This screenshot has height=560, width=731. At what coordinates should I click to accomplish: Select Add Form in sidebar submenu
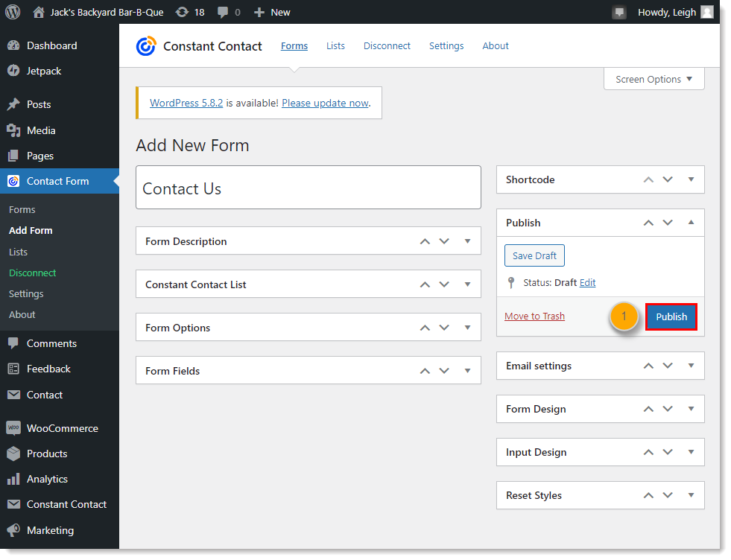click(x=31, y=230)
